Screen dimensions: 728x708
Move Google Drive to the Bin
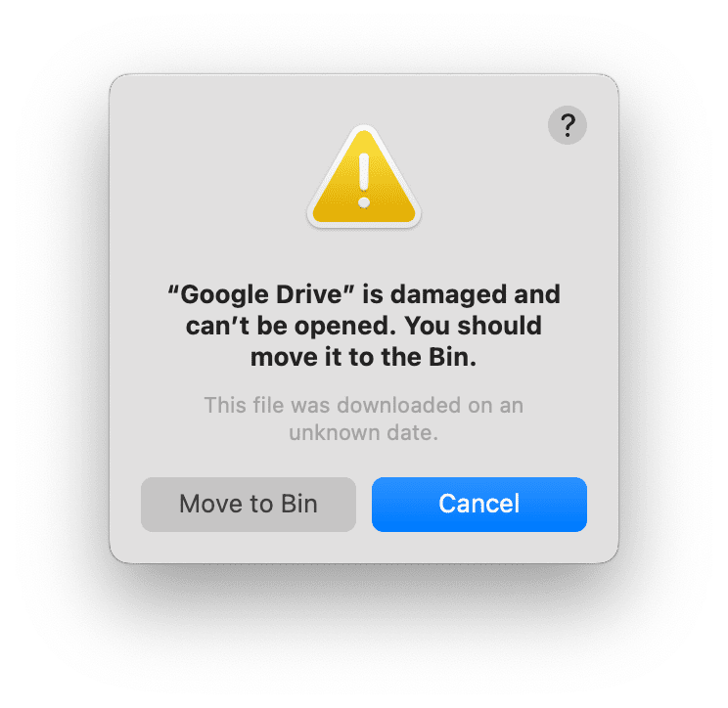tap(249, 505)
